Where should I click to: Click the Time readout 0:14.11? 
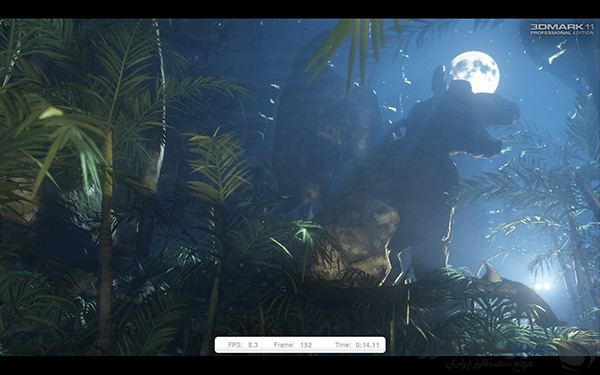point(367,345)
